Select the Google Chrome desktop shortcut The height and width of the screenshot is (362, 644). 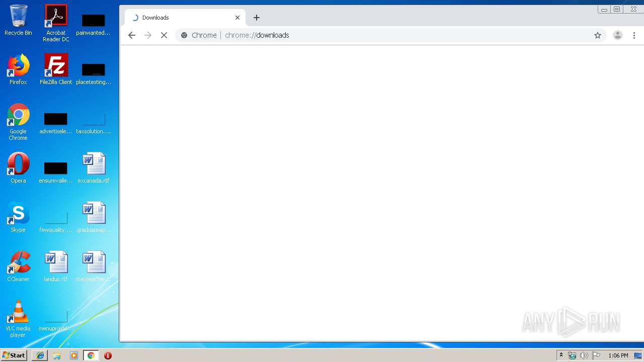coord(18,122)
